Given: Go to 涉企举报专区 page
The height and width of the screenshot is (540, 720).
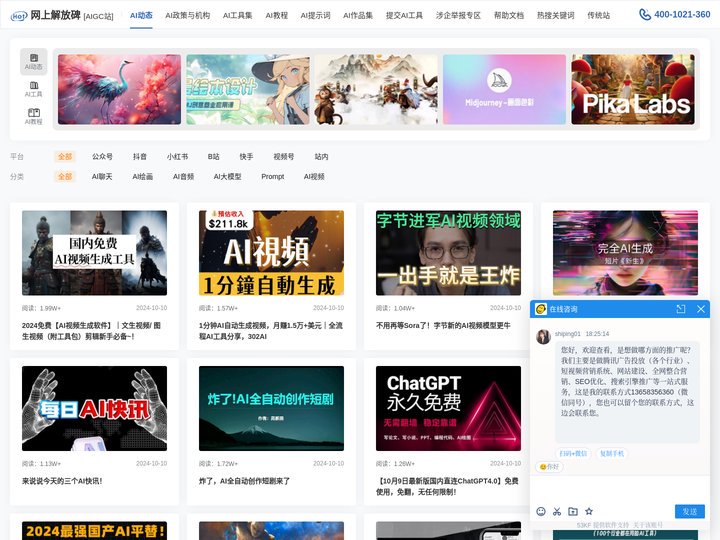Looking at the screenshot, I should (x=458, y=16).
